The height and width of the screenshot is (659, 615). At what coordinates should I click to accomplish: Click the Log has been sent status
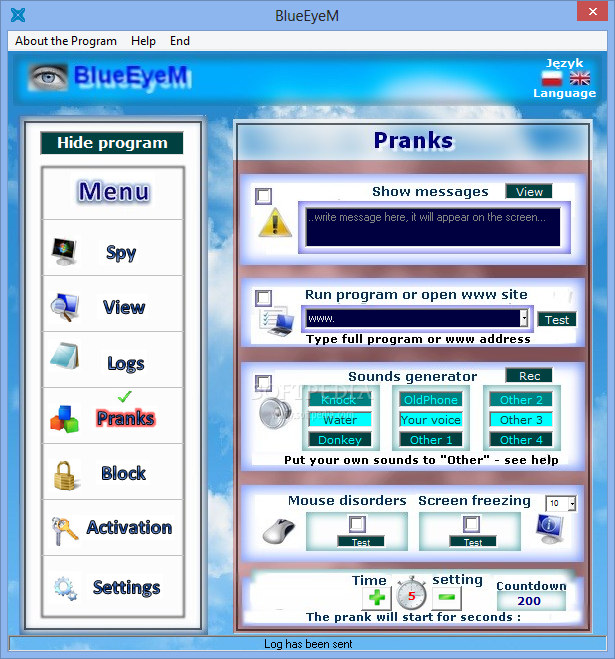click(x=308, y=643)
